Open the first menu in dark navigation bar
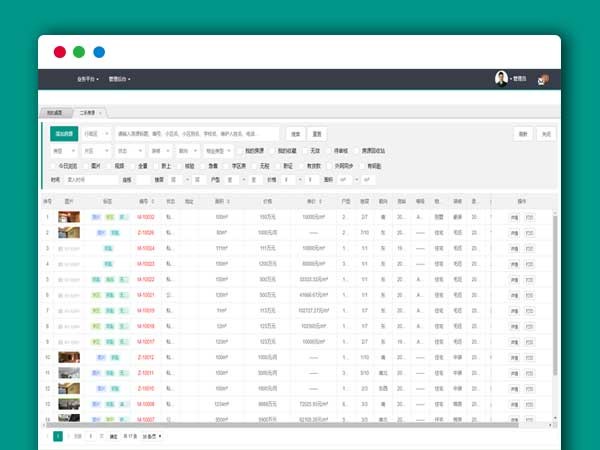 87,79
